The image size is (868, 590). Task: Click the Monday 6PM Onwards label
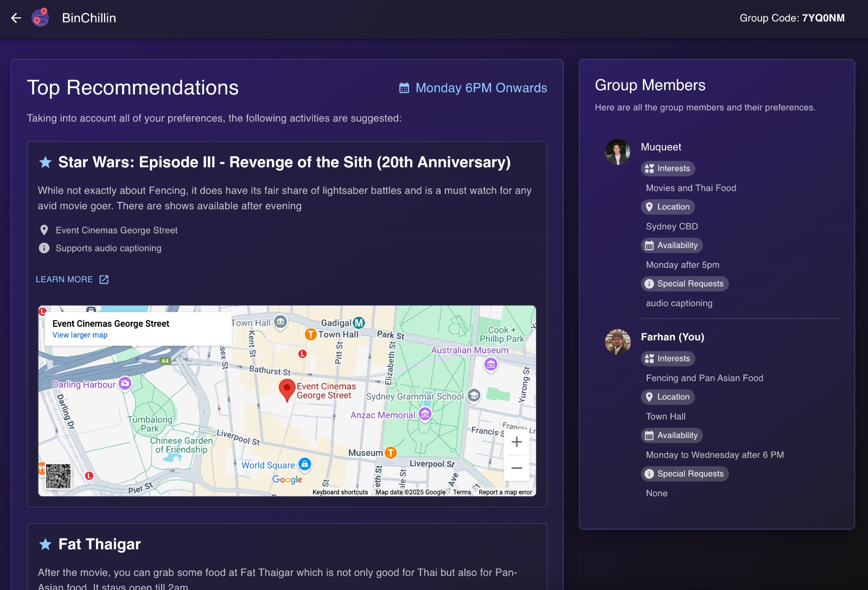481,88
